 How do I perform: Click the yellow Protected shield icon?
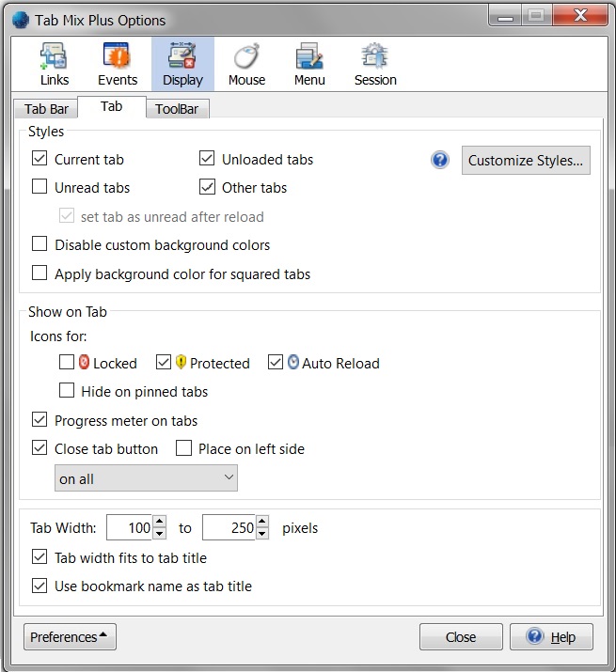[x=181, y=362]
